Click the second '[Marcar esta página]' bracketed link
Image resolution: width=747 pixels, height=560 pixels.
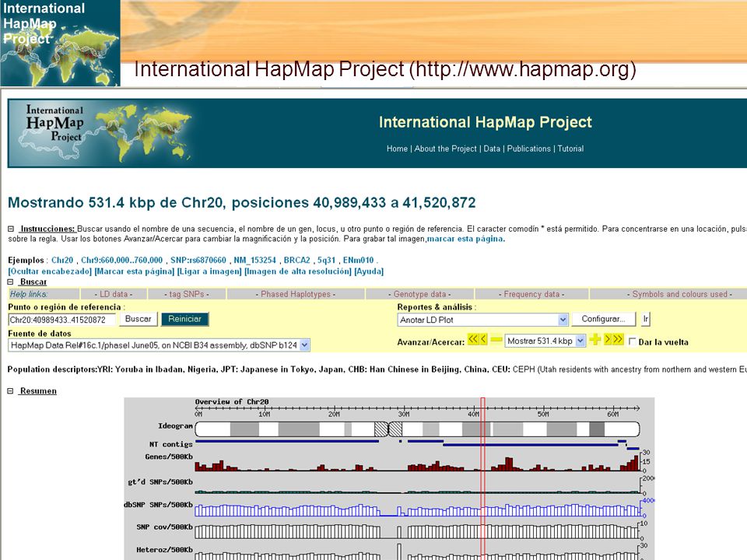point(135,271)
